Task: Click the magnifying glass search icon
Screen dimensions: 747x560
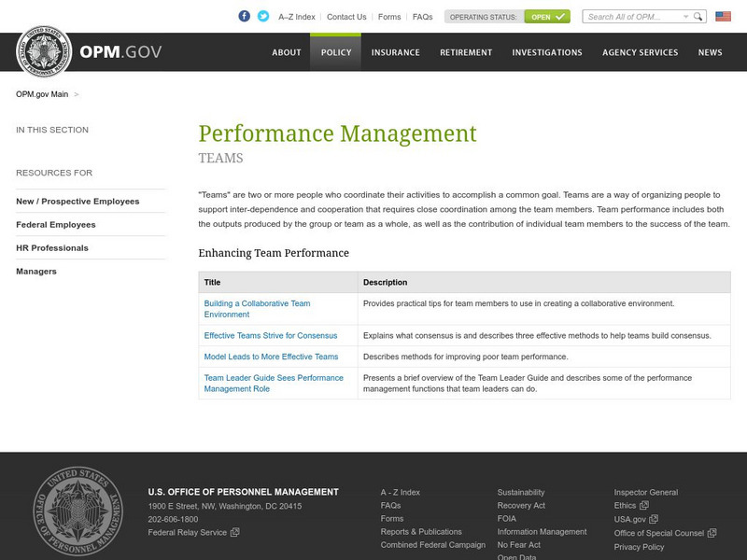Action: tap(698, 16)
